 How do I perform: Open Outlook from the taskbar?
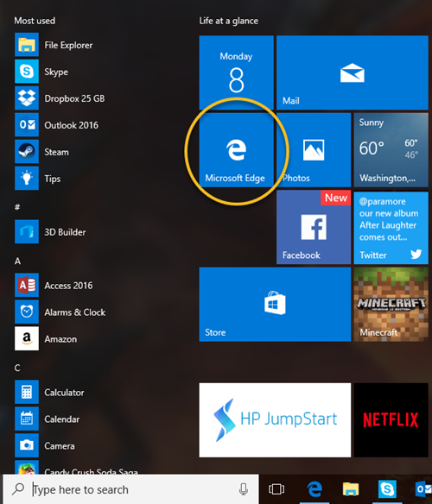coord(423,489)
